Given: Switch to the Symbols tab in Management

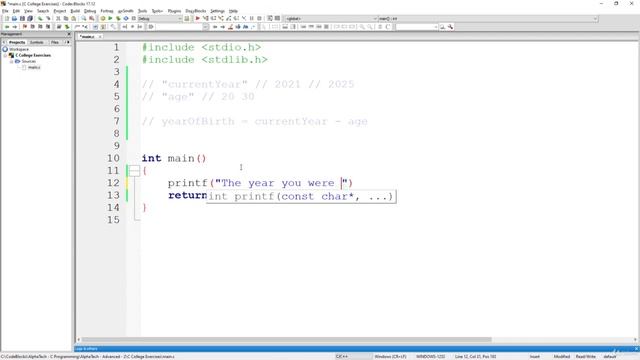Looking at the screenshot, I should (37, 42).
